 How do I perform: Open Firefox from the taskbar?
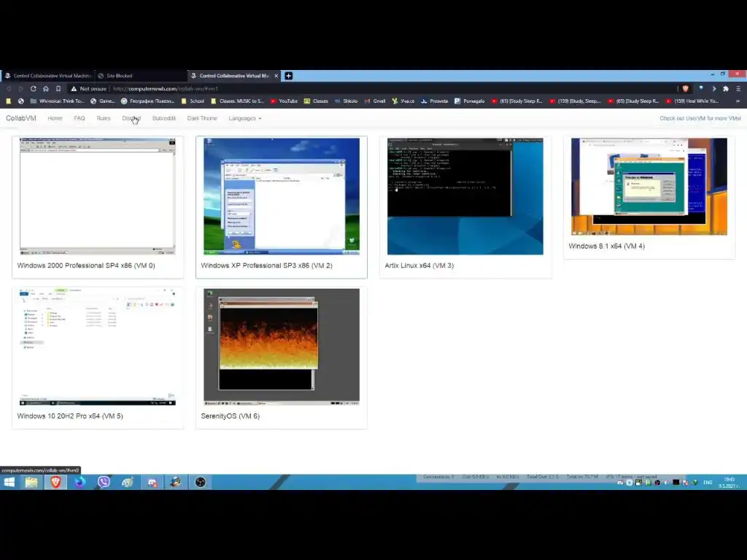(80, 482)
